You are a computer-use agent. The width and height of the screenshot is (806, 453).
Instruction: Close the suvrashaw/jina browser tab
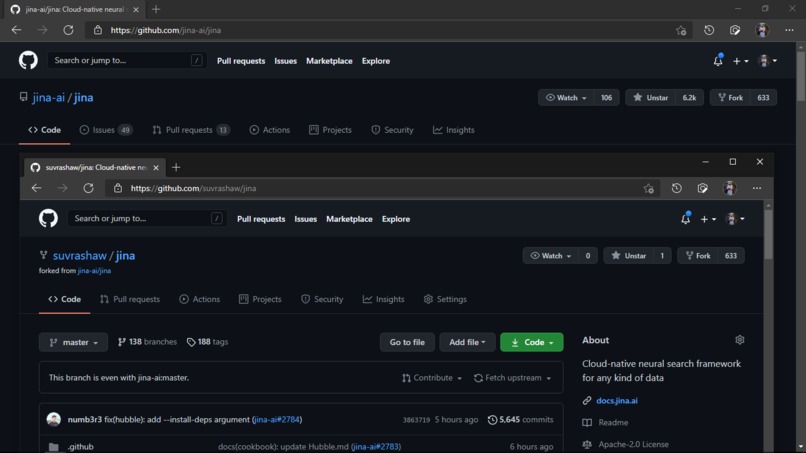(x=156, y=167)
